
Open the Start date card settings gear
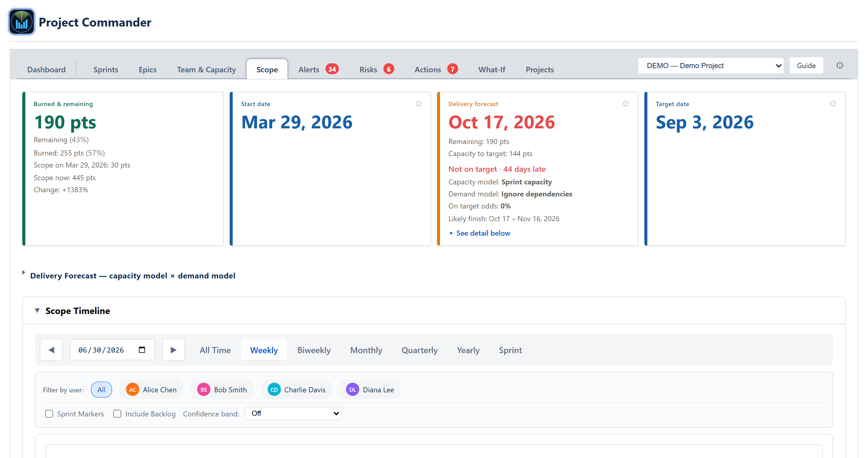418,104
